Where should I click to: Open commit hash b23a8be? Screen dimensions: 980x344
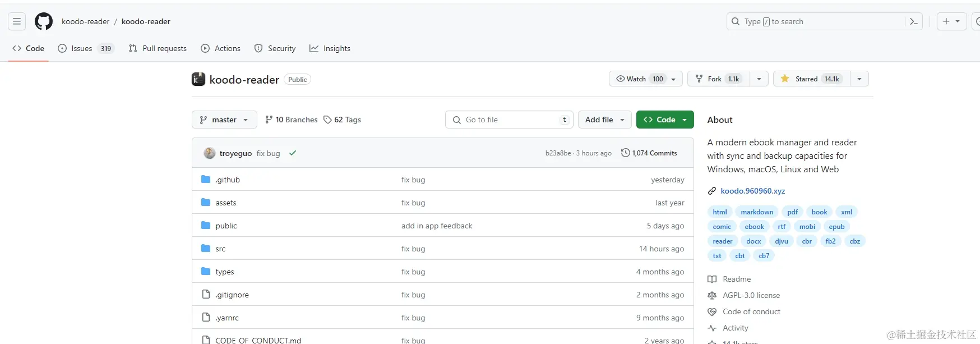(558, 153)
